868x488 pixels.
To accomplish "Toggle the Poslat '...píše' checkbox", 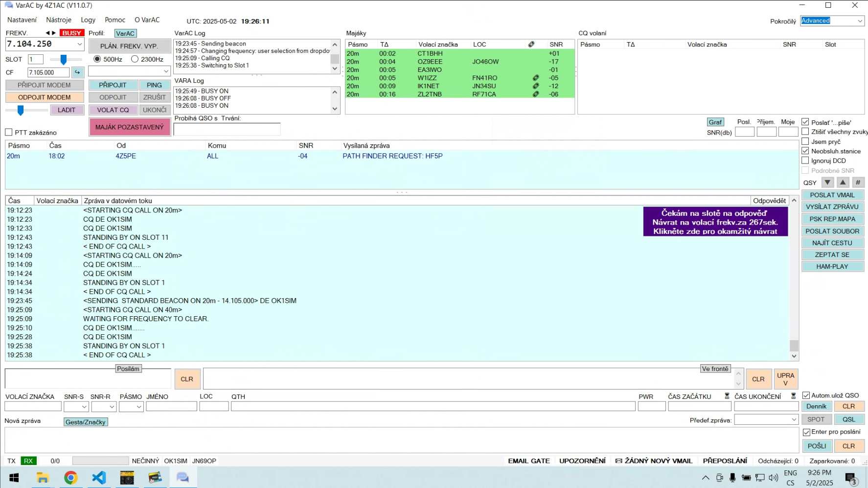I will pyautogui.click(x=805, y=122).
